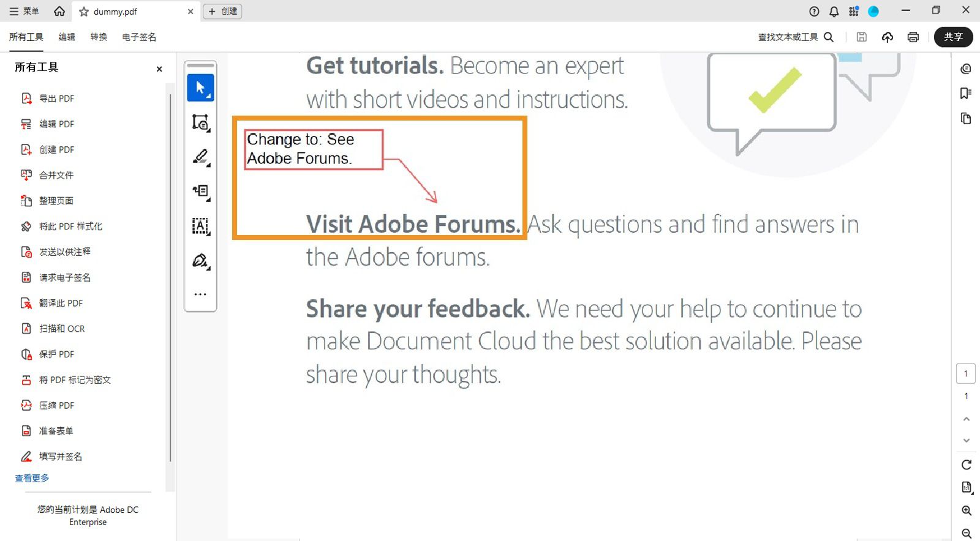This screenshot has width=980, height=541.
Task: Pick the text box tool
Action: [x=200, y=226]
